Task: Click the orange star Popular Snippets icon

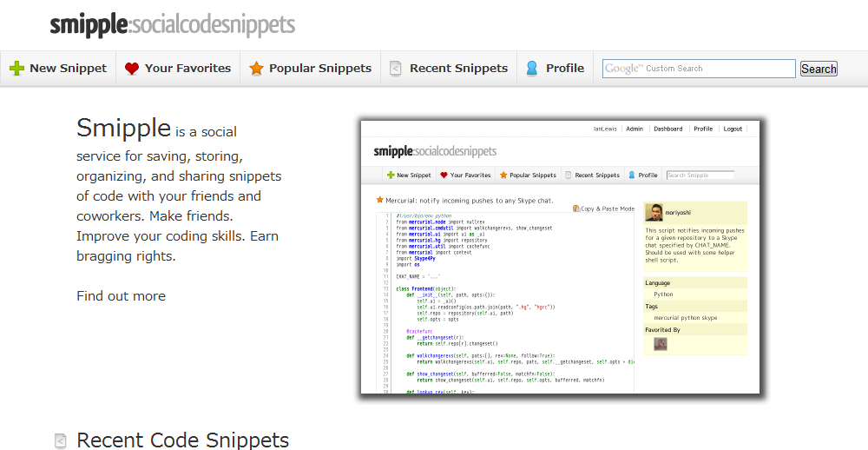Action: point(256,68)
